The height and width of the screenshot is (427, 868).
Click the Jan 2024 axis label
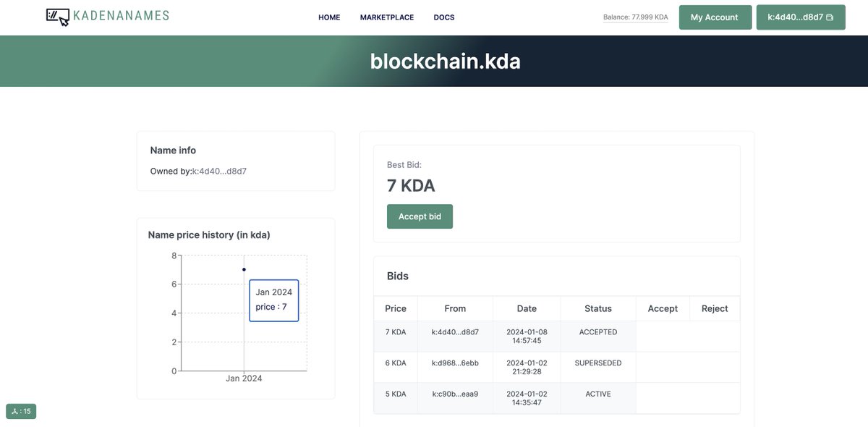[244, 379]
